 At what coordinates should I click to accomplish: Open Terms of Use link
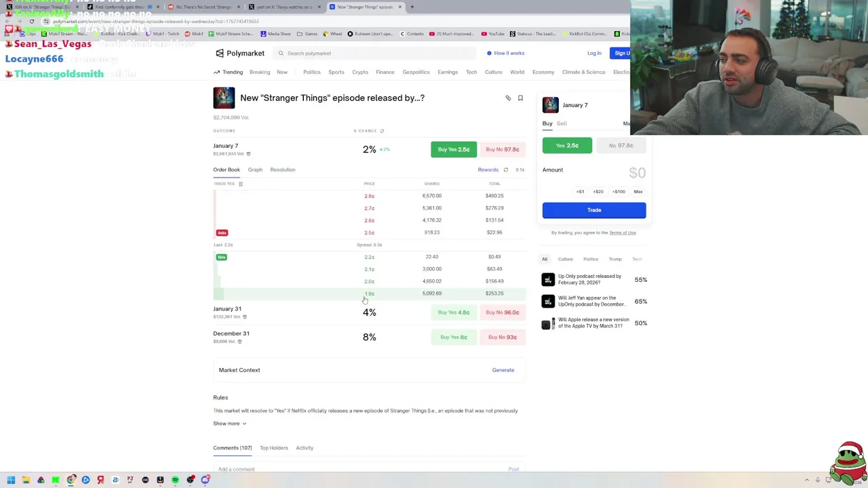(x=623, y=232)
